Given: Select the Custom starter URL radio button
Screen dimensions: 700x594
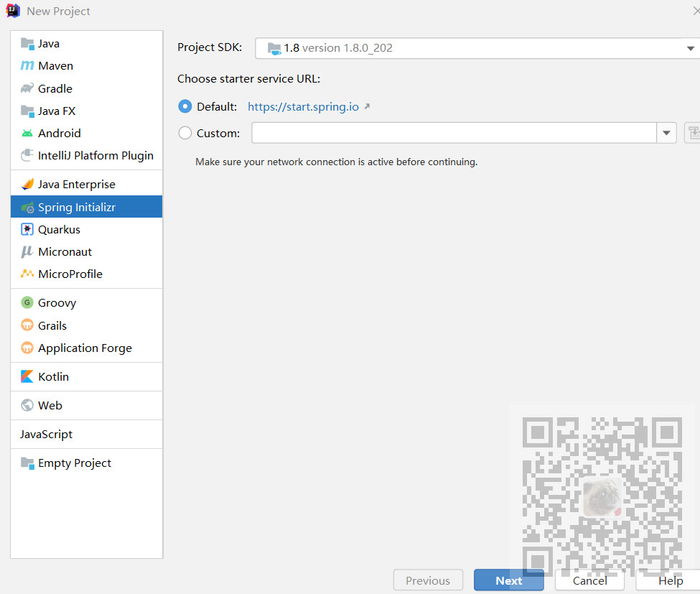Looking at the screenshot, I should (x=185, y=133).
